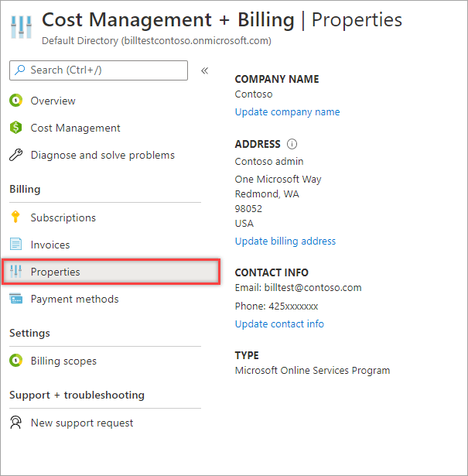Click the Update contact info link
This screenshot has width=468, height=476.
[279, 324]
